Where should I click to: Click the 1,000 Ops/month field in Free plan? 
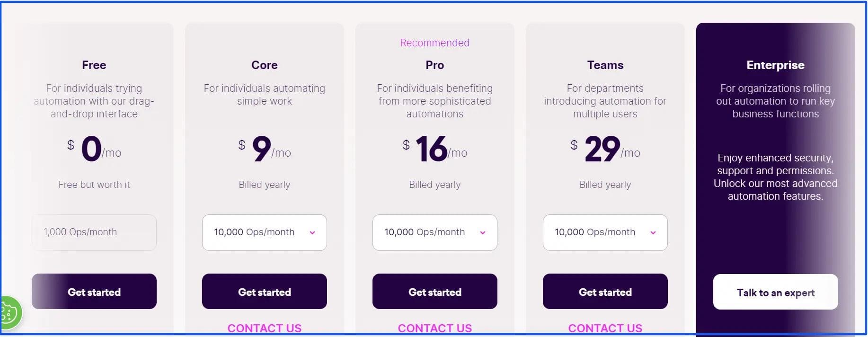pyautogui.click(x=94, y=232)
